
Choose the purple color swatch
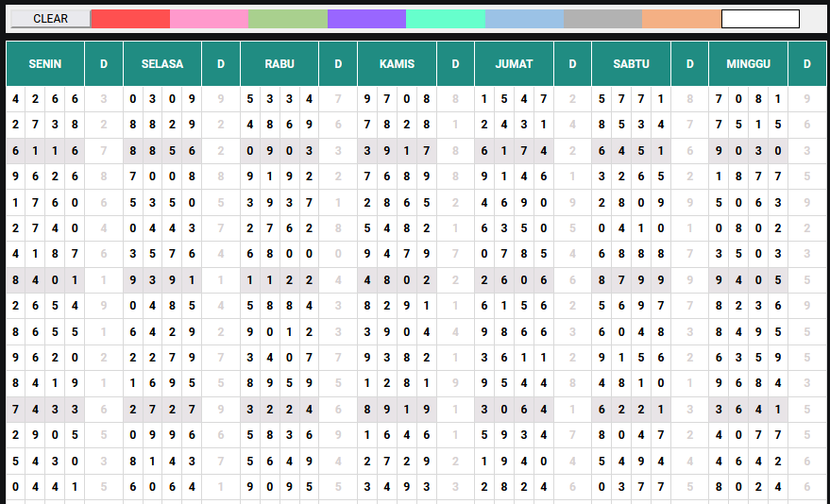tap(366, 19)
